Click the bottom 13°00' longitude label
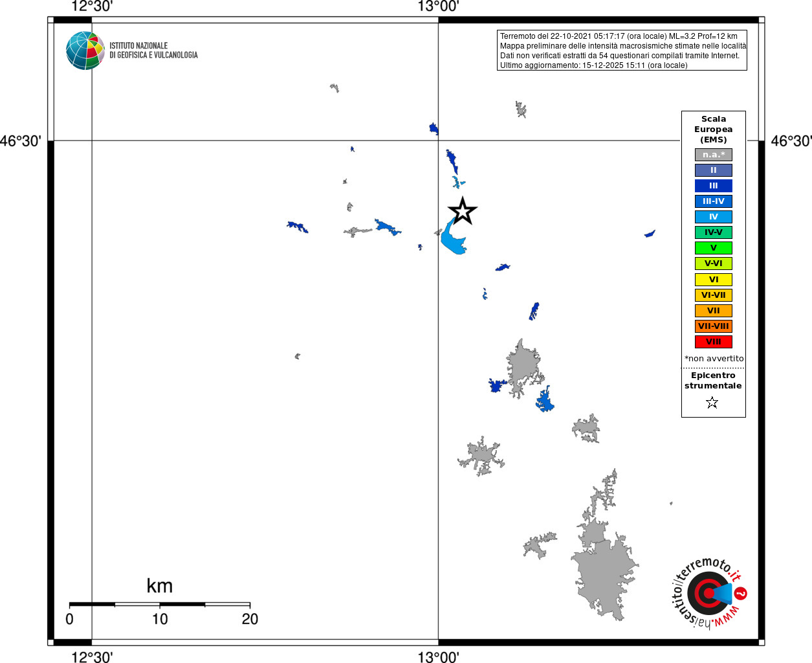 click(439, 657)
